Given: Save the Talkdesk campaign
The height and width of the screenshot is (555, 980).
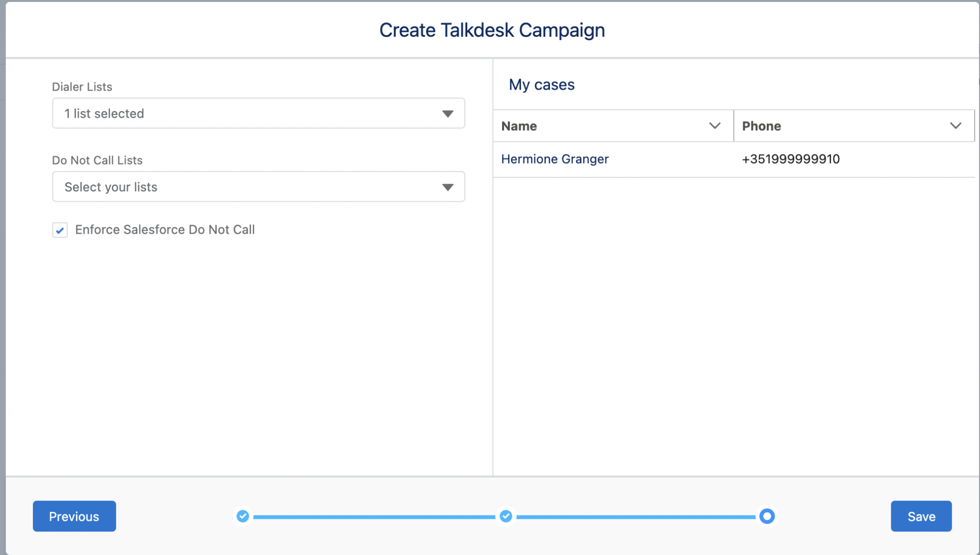Looking at the screenshot, I should pos(921,516).
